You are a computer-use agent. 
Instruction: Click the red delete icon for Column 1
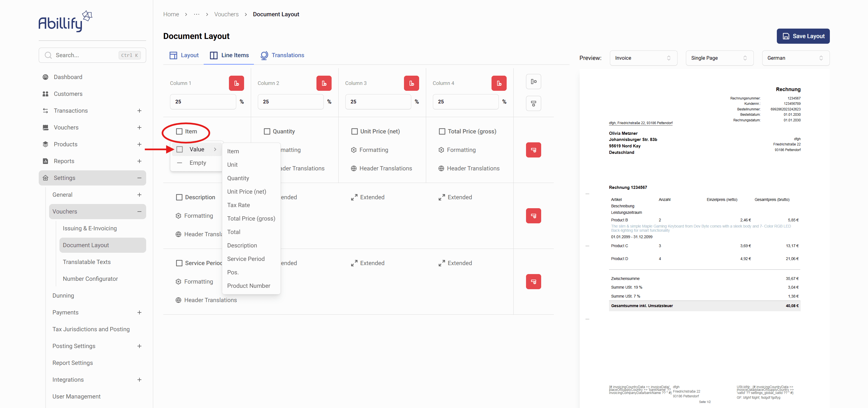(236, 83)
